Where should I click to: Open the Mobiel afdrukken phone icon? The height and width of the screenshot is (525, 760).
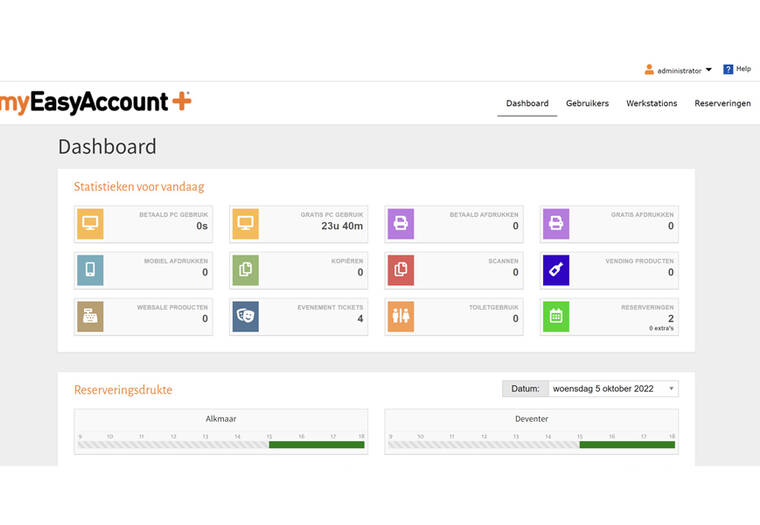pos(90,270)
